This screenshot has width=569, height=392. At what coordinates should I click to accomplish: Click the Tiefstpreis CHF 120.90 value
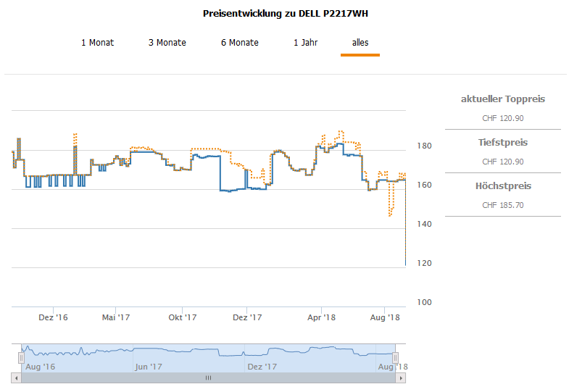click(502, 162)
